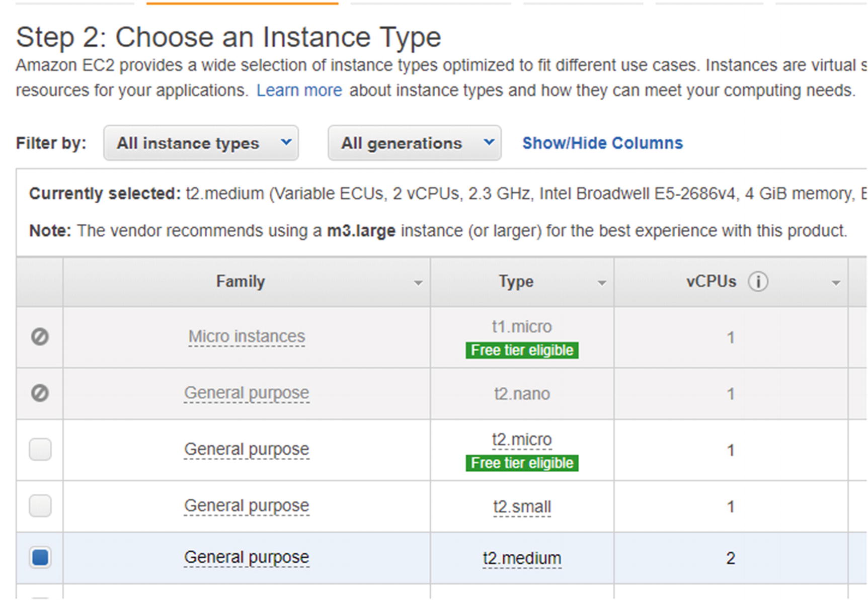This screenshot has width=868, height=600.
Task: Open Type column sort arrow
Action: 601,283
